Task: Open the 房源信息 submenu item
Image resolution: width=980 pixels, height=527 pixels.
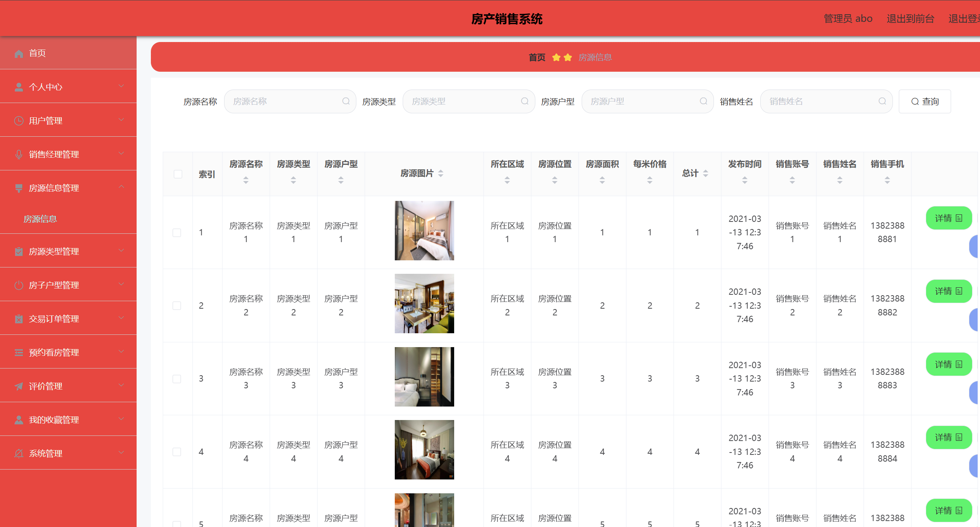Action: click(x=40, y=219)
